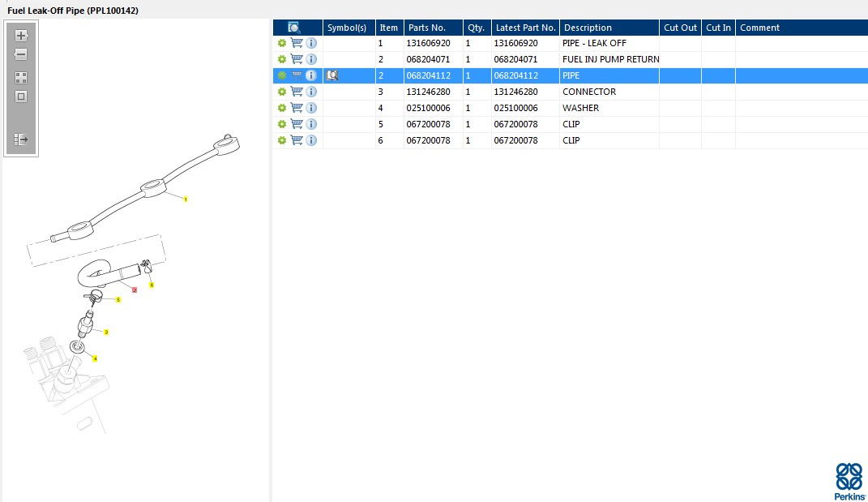The width and height of the screenshot is (868, 502).
Task: Click part number 068204071 in Parts No. column
Action: 428,59
